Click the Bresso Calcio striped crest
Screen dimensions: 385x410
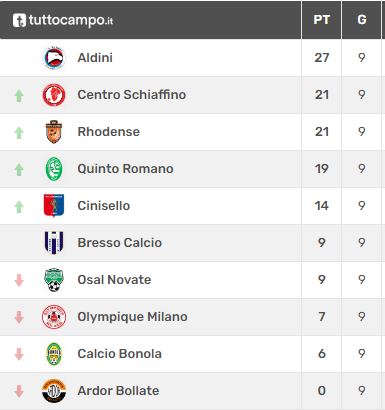coord(54,243)
